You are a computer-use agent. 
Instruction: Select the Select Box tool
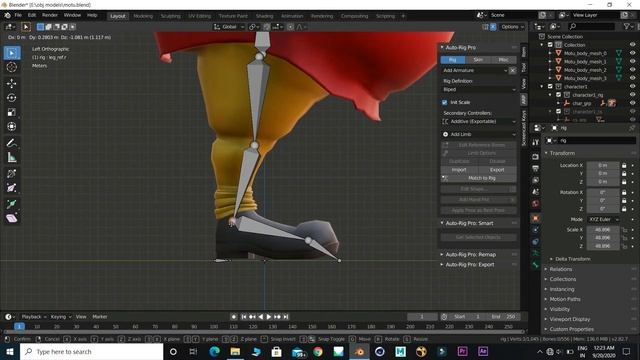click(12, 53)
